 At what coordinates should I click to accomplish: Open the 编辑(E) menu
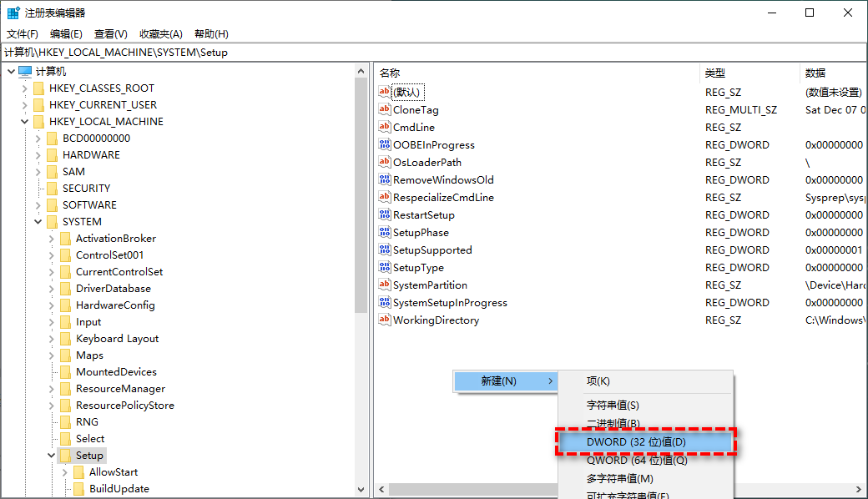[x=66, y=33]
